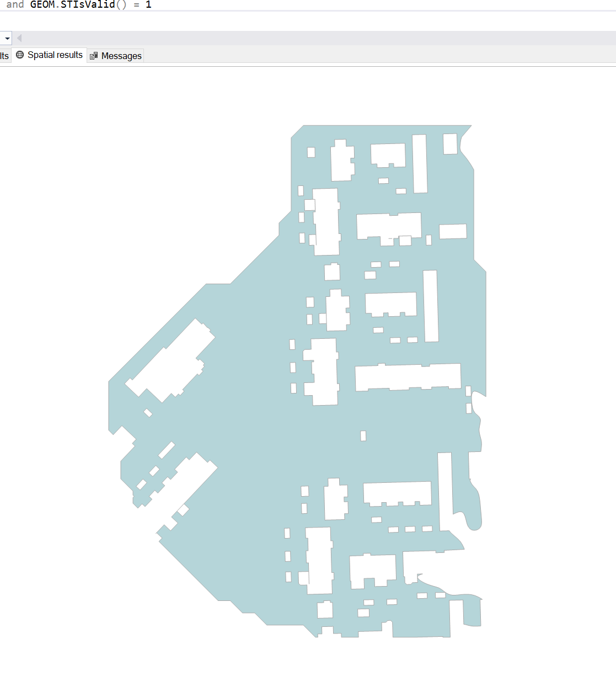Click the white background area of the spatial viewer

83,166
